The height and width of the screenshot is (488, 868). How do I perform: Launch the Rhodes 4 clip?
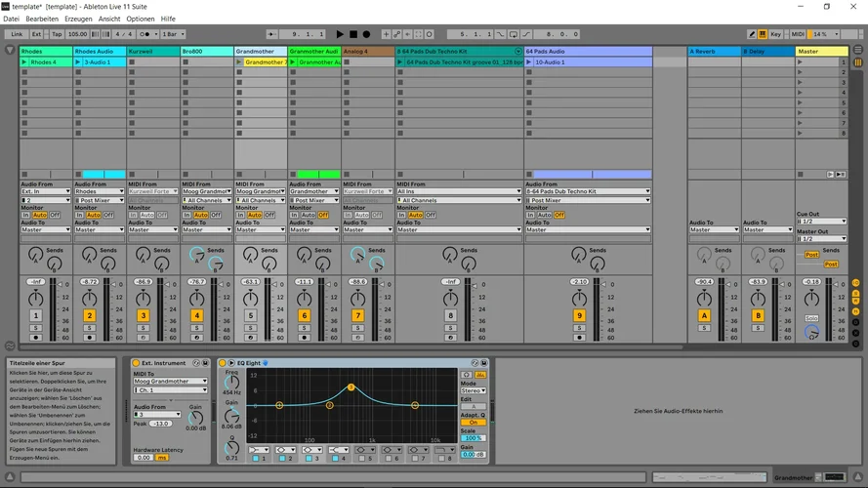(x=24, y=61)
